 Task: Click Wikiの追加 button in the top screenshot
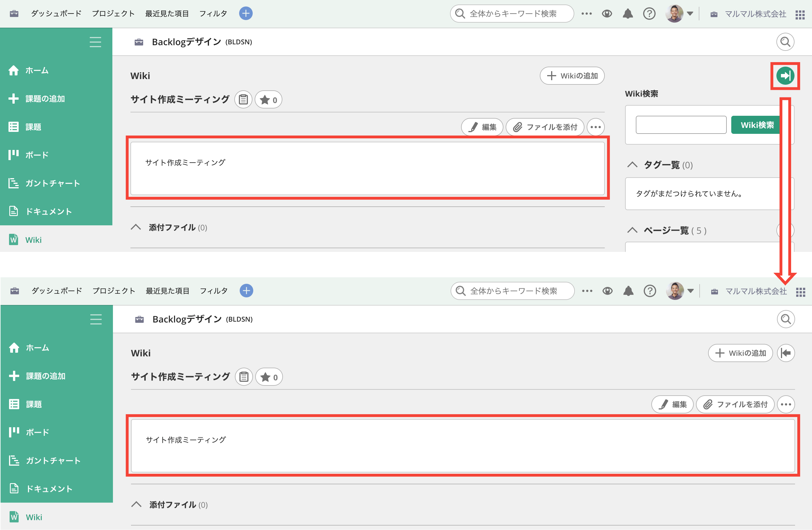click(572, 76)
